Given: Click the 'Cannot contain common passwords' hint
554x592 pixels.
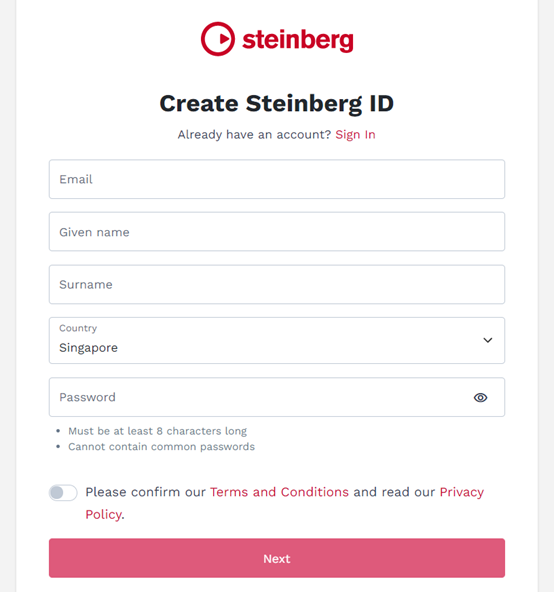Looking at the screenshot, I should coord(162,447).
